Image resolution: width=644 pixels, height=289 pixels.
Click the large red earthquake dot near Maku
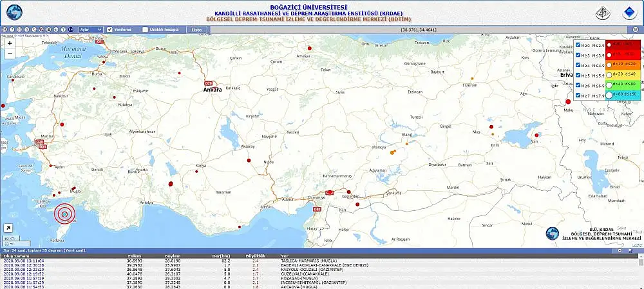[569, 102]
